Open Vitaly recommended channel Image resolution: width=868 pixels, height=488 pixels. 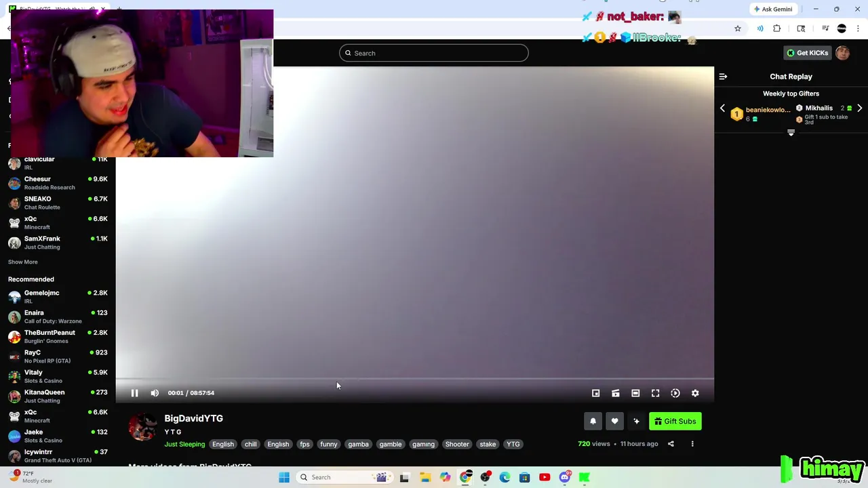(x=58, y=376)
